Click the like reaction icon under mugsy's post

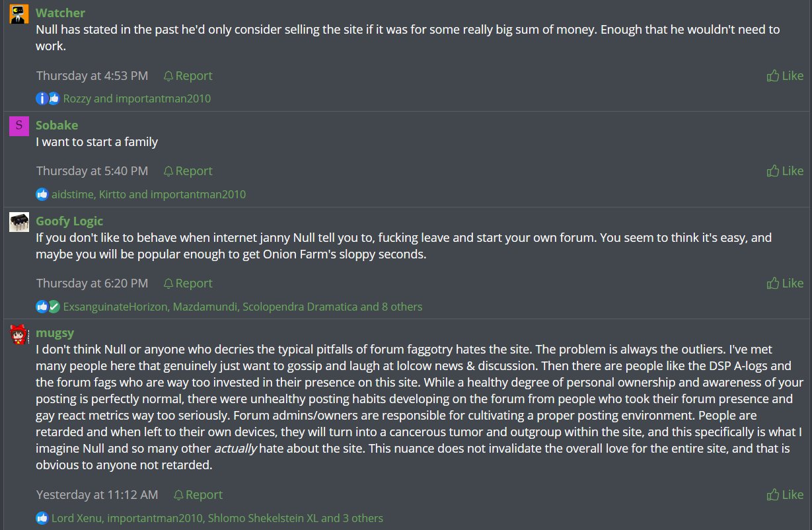[42, 518]
